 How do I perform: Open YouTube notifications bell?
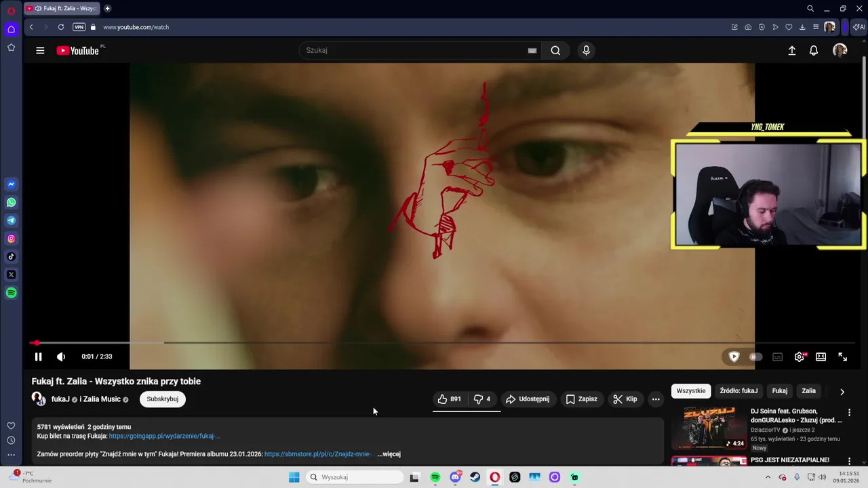pos(814,50)
